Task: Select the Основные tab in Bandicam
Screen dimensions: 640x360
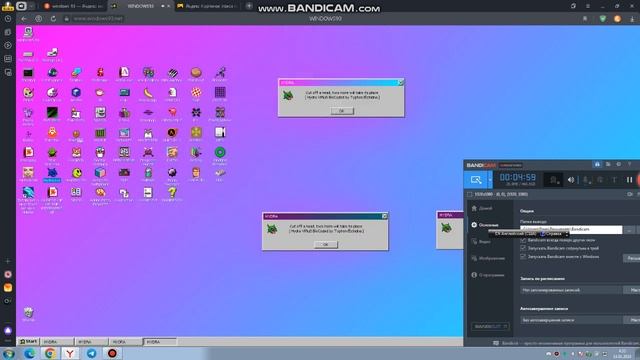Action: pyautogui.click(x=485, y=225)
